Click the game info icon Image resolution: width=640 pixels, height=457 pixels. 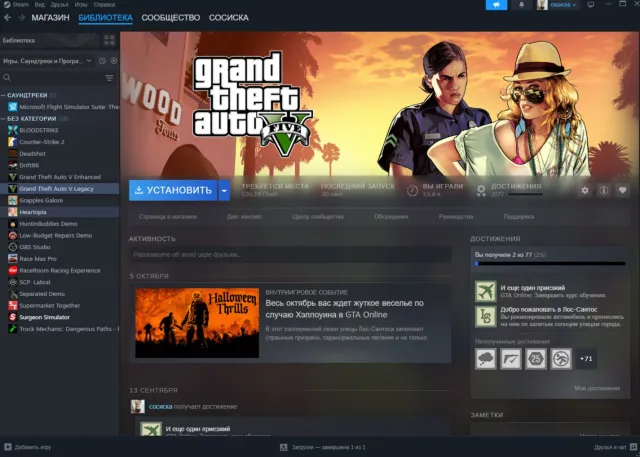[604, 190]
